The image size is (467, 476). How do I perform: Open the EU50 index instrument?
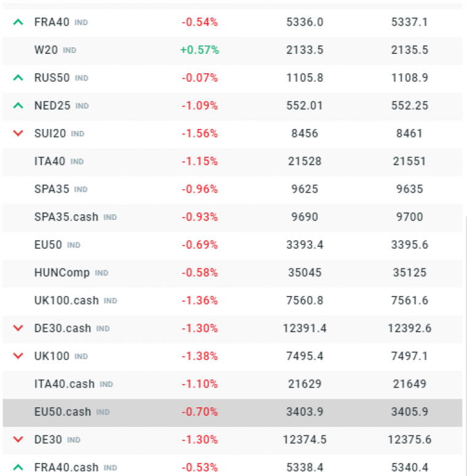coord(48,244)
